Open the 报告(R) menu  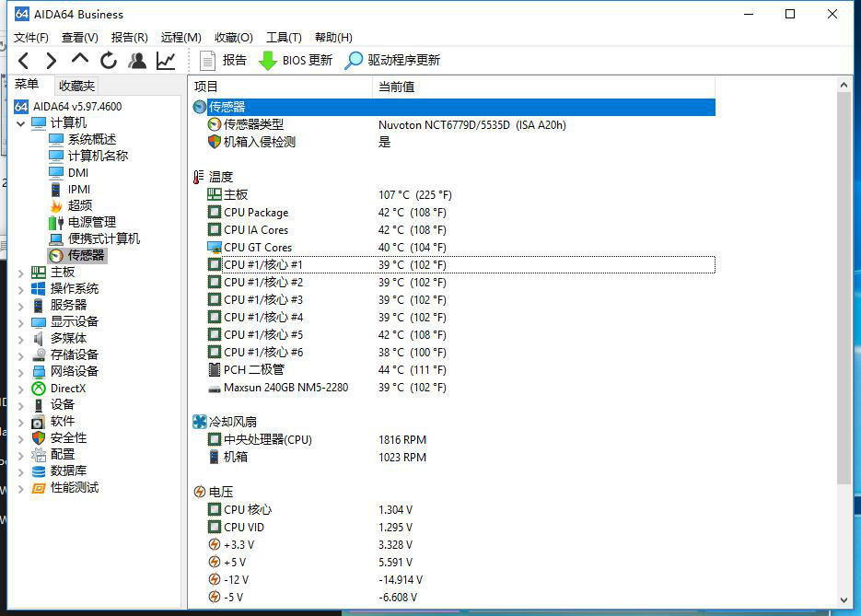click(129, 38)
